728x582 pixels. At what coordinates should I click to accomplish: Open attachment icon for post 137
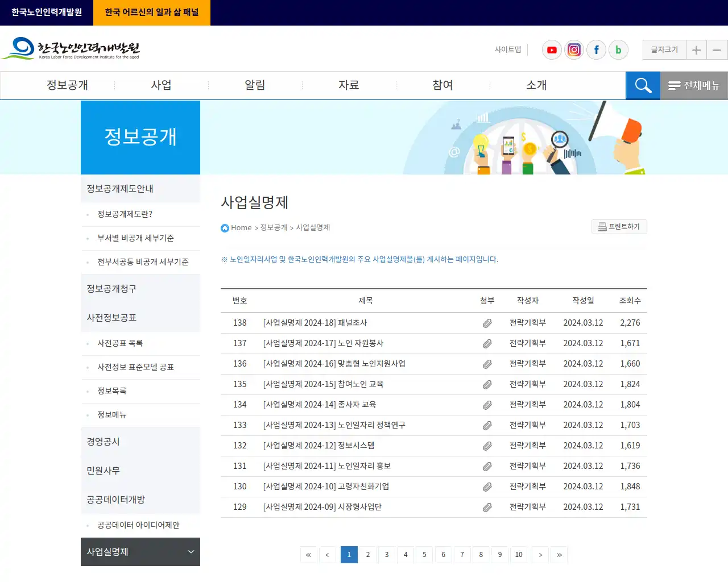pyautogui.click(x=487, y=344)
